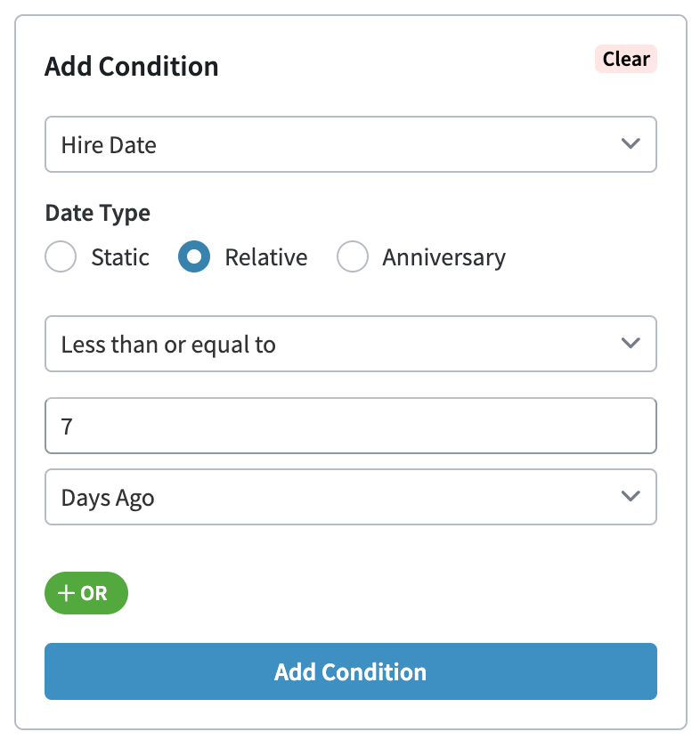Click the blue Add Condition button
Image resolution: width=700 pixels, height=748 pixels.
click(350, 671)
